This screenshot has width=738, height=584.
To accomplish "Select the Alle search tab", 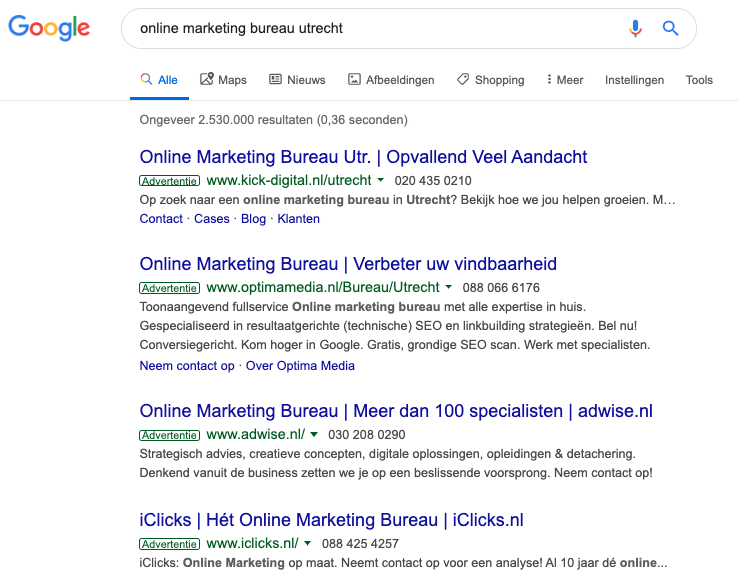I will tap(159, 80).
